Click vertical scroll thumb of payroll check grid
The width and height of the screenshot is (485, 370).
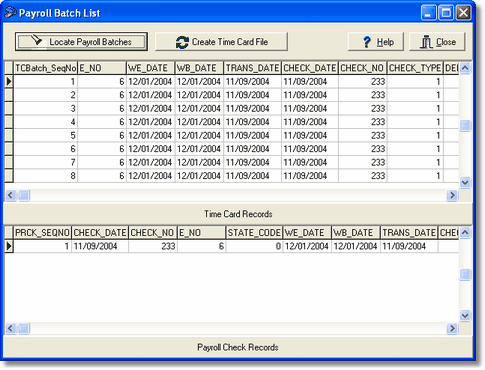[x=465, y=274]
